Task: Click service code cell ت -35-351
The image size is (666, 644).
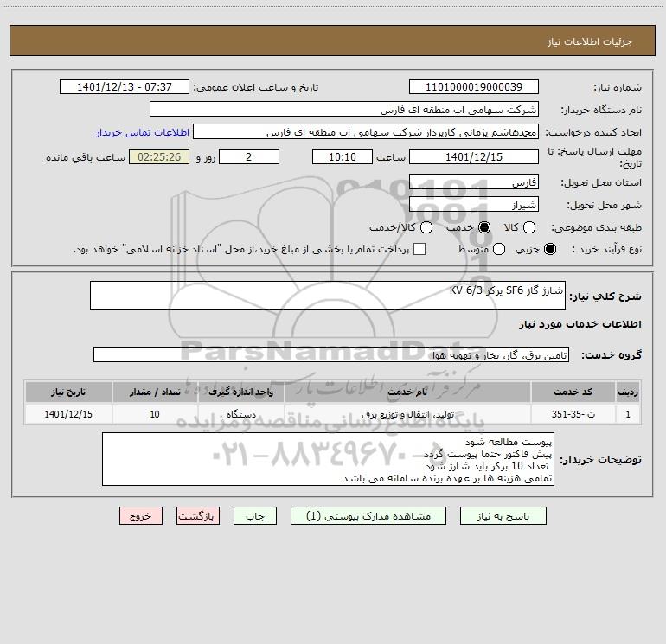Action: click(573, 414)
